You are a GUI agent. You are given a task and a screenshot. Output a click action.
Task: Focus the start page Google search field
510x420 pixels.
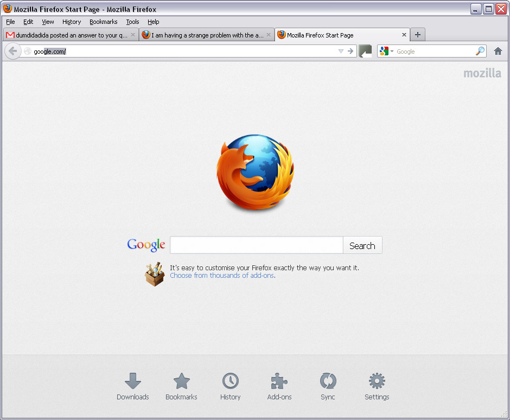point(256,245)
